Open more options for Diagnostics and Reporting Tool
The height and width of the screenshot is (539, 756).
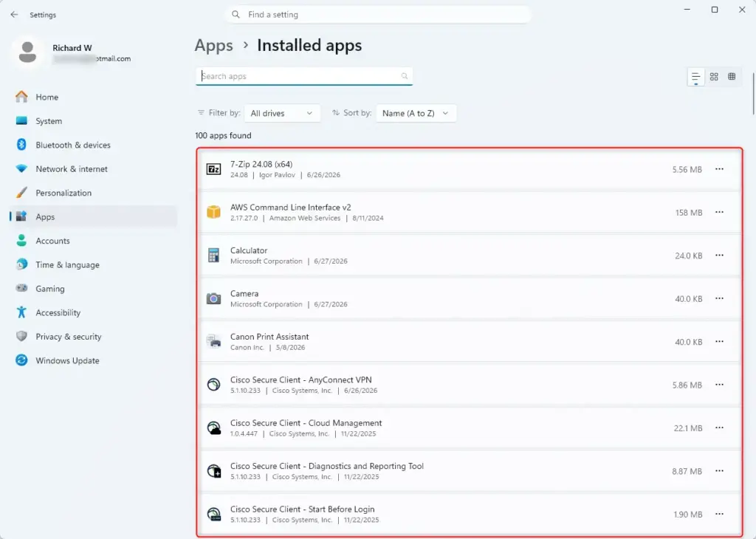(x=719, y=471)
